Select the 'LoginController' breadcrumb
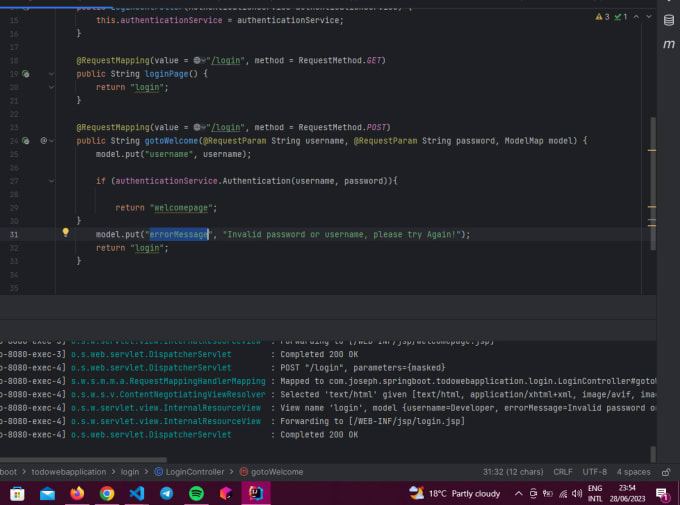The width and height of the screenshot is (680, 505). (190, 472)
